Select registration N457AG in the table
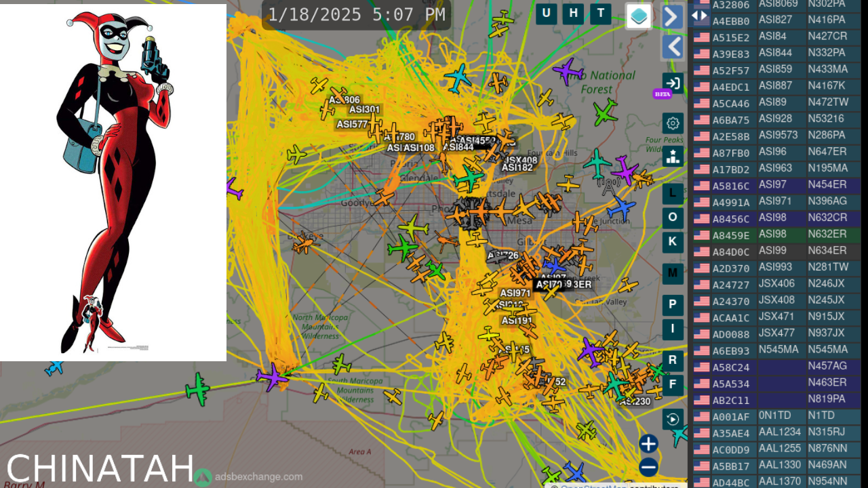The image size is (868, 488). (x=827, y=366)
